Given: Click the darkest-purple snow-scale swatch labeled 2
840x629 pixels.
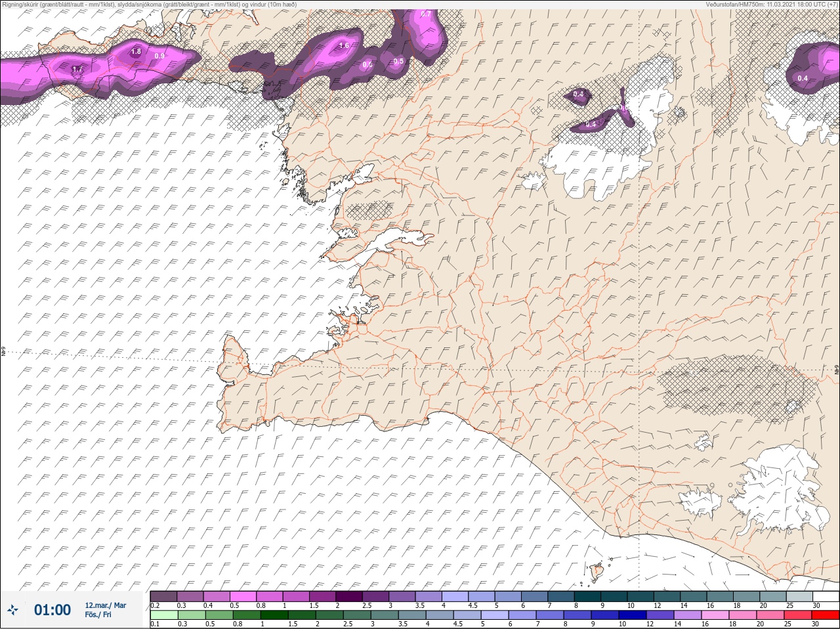Looking at the screenshot, I should tap(348, 596).
